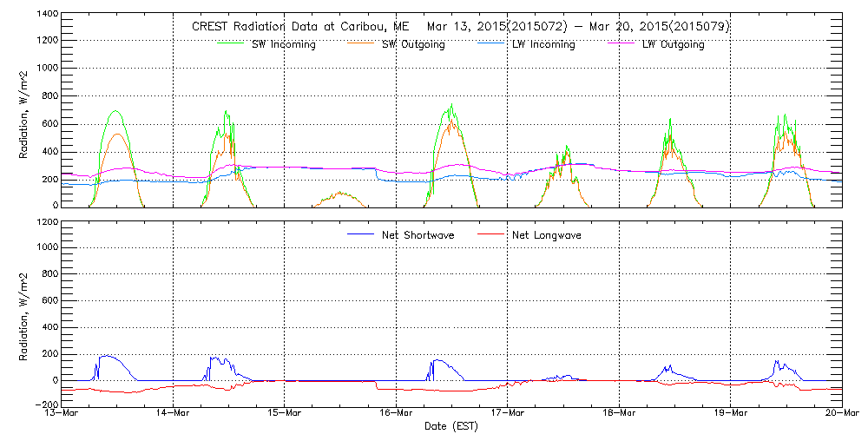Viewport: 868px width, 434px height.
Task: Click the 19-Mar date tick label
Action: coord(731,413)
